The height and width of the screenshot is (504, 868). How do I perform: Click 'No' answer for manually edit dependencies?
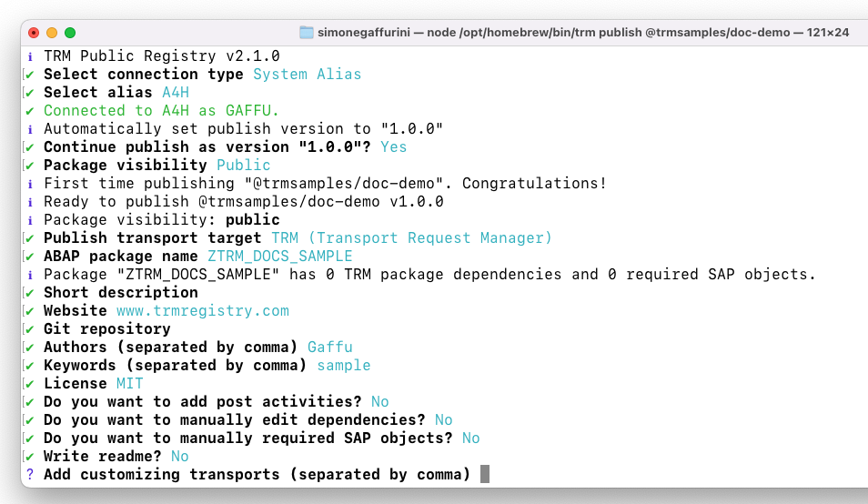tap(443, 420)
